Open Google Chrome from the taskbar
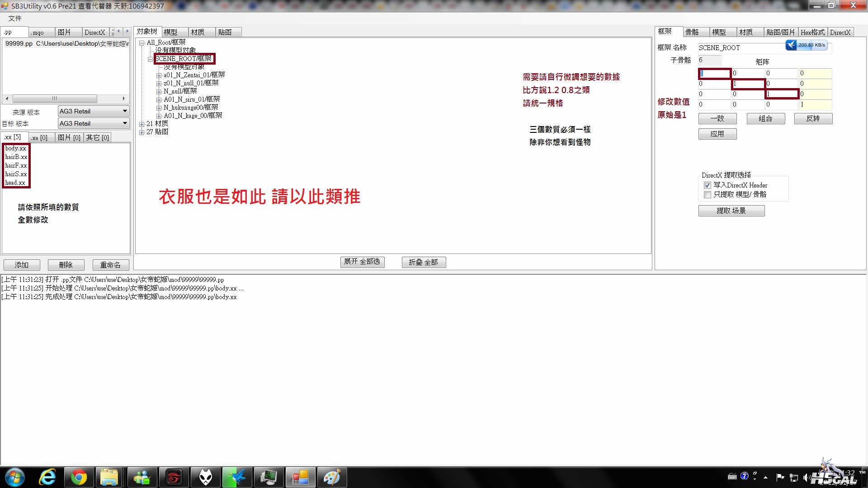Viewport: 868px width, 488px height. click(x=79, y=477)
